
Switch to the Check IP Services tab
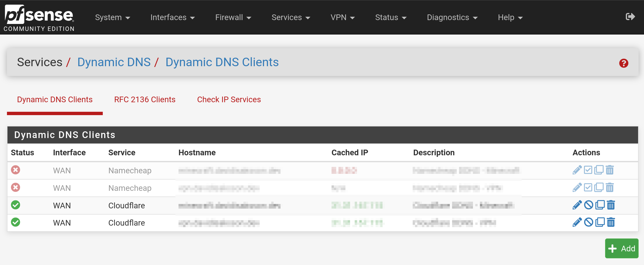pyautogui.click(x=229, y=99)
